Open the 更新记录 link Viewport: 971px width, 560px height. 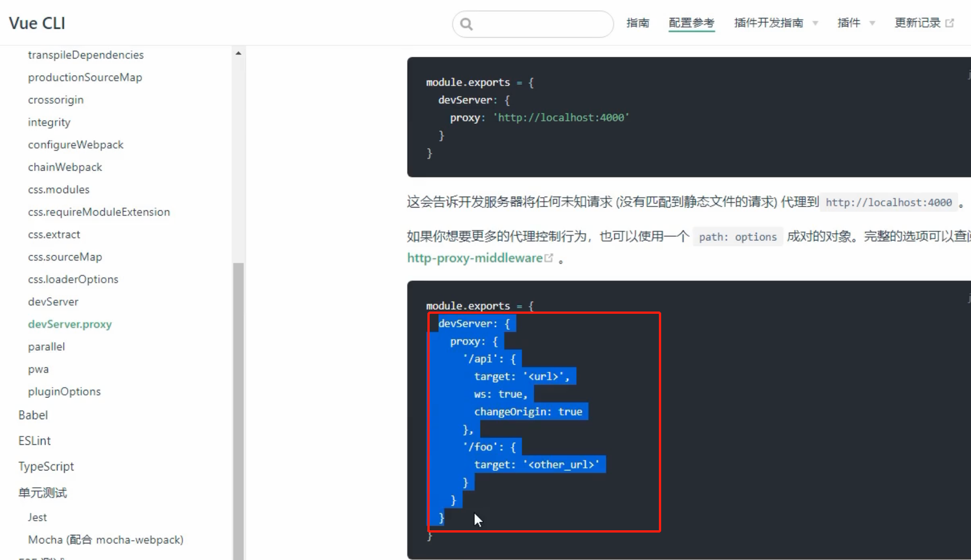[917, 23]
